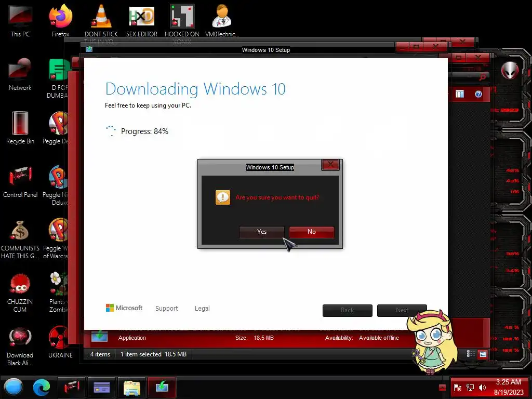Screen dimensions: 532x399
Task: Open the purple card app on taskbar
Action: click(x=101, y=387)
